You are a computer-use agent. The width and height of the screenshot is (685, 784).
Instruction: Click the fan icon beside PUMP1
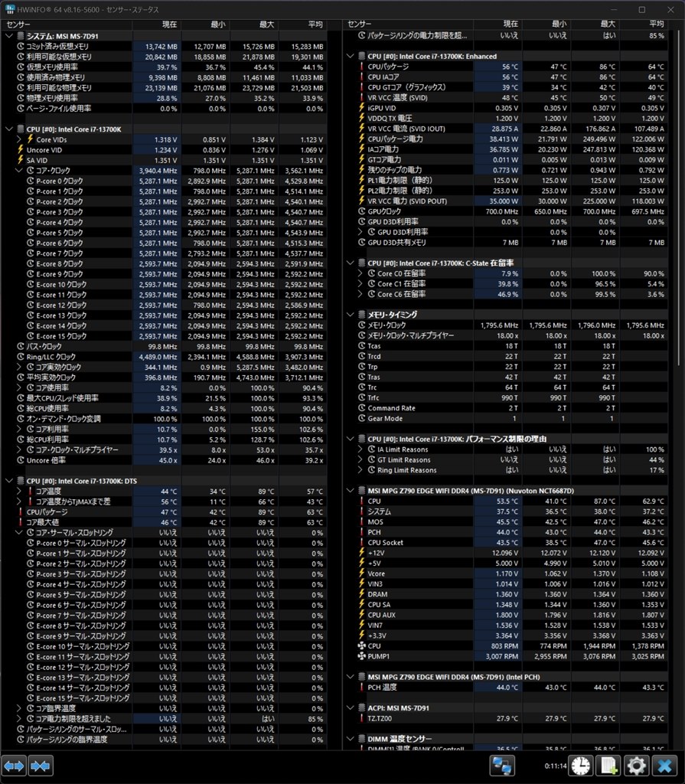(361, 656)
